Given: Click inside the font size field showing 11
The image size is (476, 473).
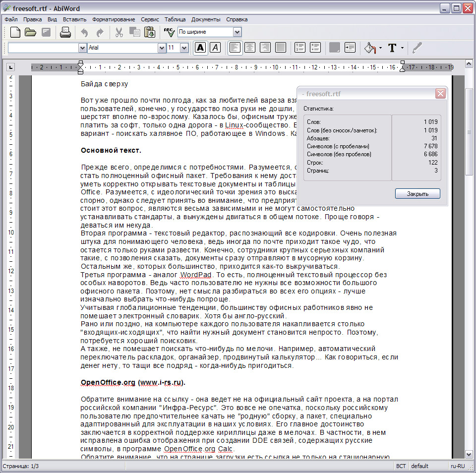Looking at the screenshot, I should 174,48.
